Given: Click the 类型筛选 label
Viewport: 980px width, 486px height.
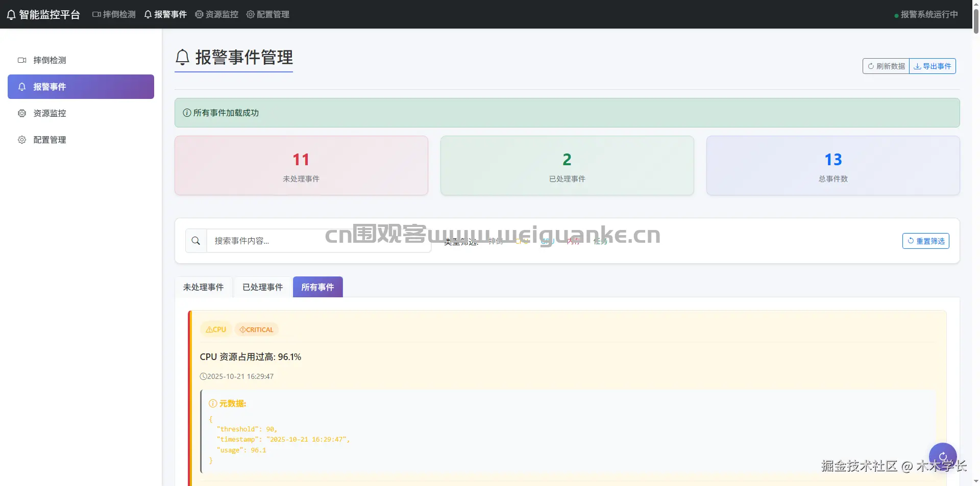Looking at the screenshot, I should point(461,241).
